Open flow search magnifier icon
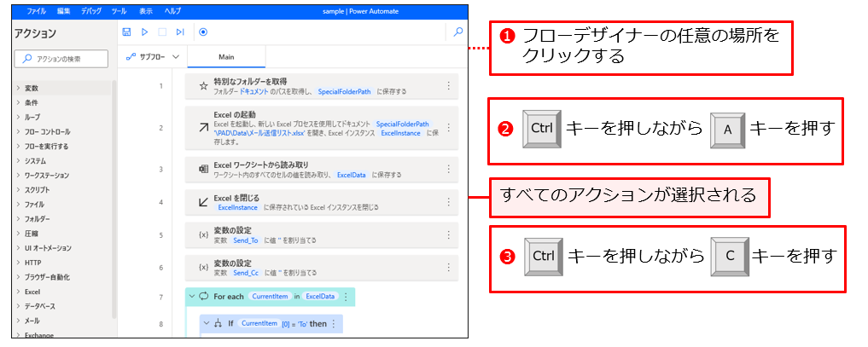This screenshot has width=868, height=347. point(457,32)
